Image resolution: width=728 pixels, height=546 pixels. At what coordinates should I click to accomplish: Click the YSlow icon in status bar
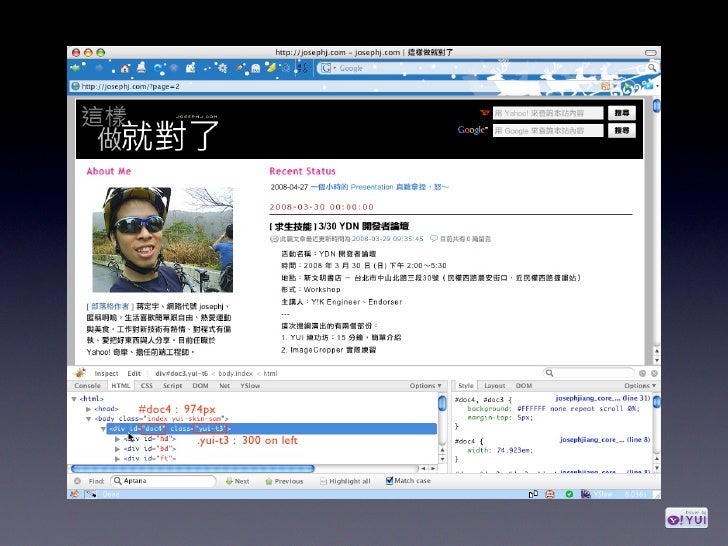pyautogui.click(x=586, y=494)
